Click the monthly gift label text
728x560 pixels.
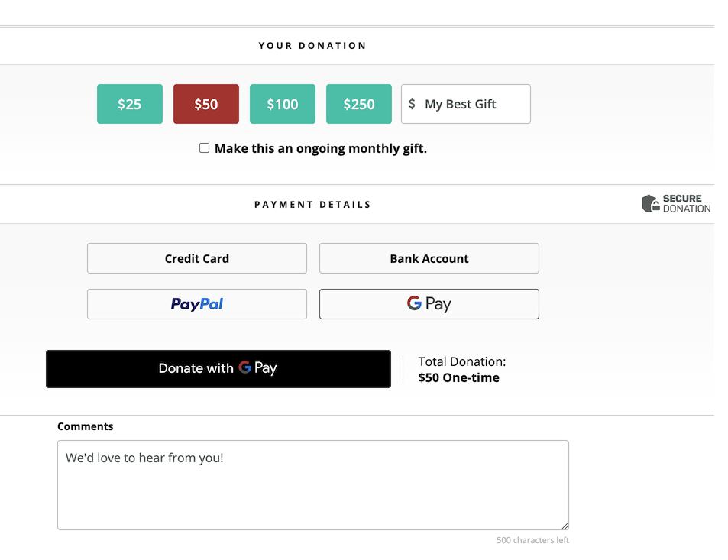321,148
